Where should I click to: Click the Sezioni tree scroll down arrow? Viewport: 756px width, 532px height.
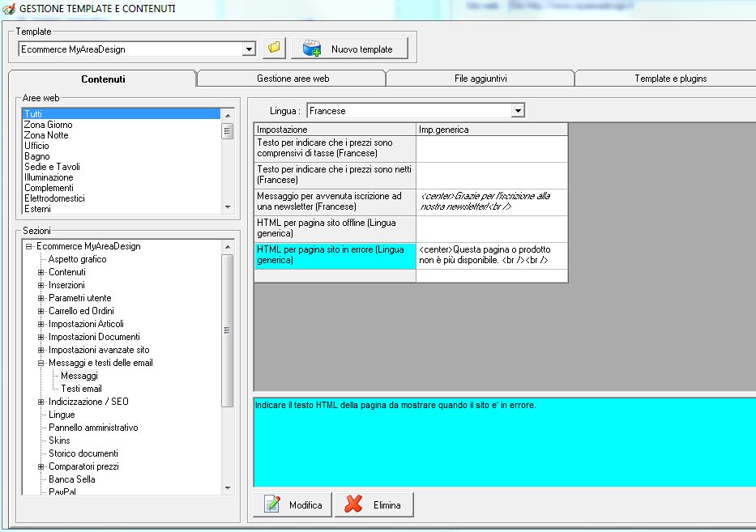tap(228, 488)
